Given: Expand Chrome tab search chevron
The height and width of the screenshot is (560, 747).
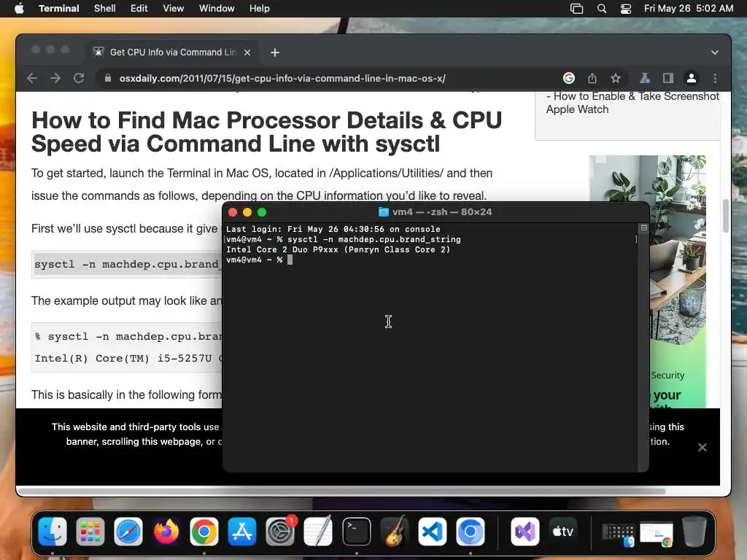Looking at the screenshot, I should [x=715, y=52].
